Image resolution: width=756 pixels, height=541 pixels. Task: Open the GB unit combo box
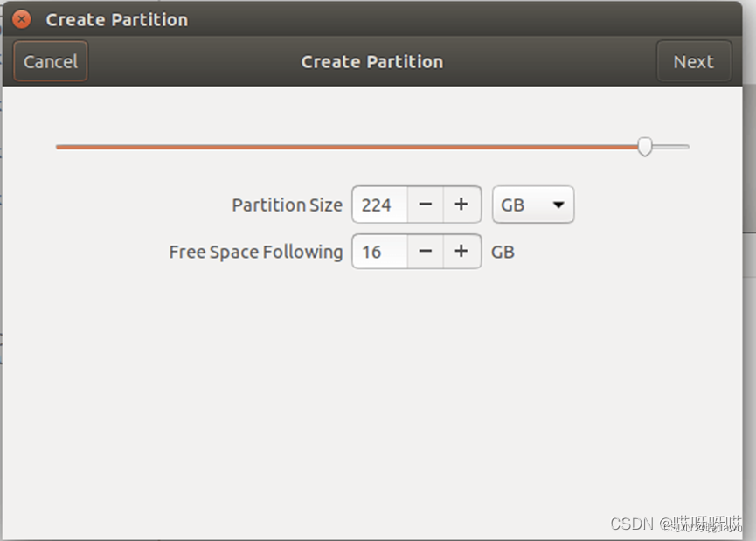[x=533, y=205]
